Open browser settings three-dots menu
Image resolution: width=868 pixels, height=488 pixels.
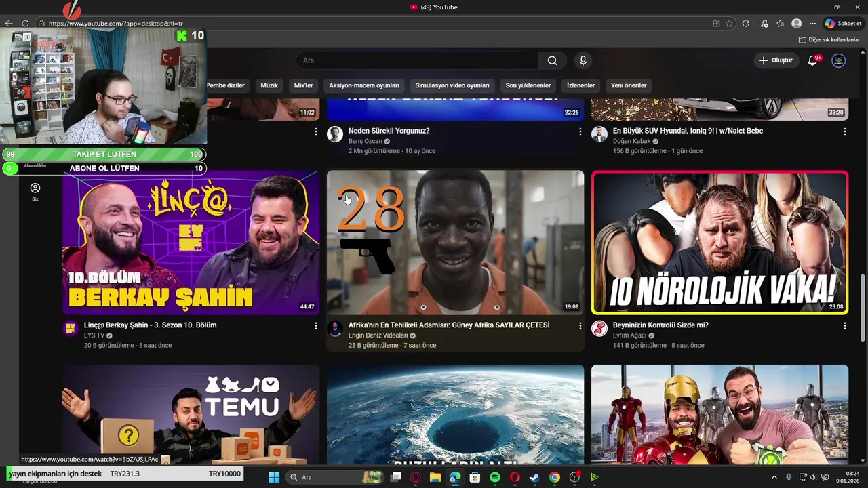pyautogui.click(x=812, y=23)
